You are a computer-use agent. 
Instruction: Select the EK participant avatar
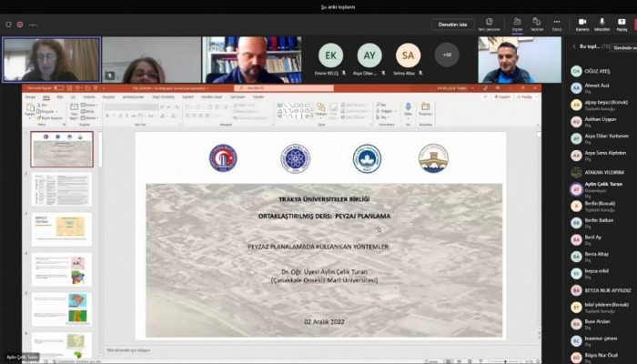pos(330,56)
